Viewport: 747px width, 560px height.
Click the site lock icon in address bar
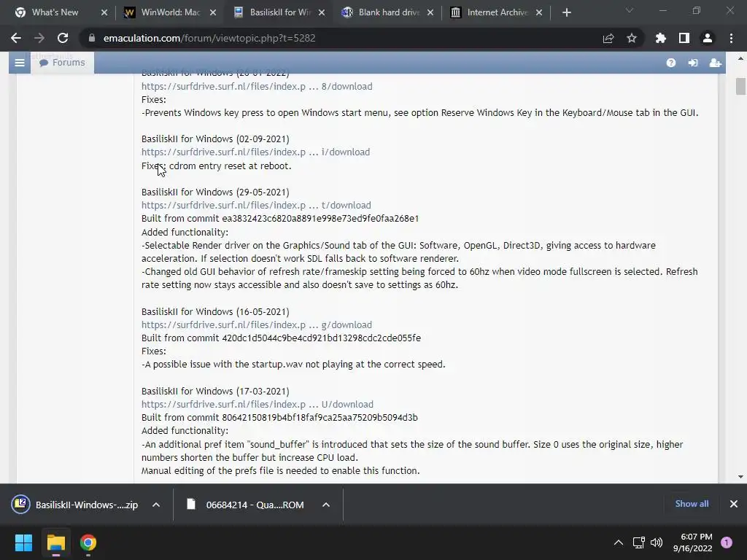click(x=92, y=38)
